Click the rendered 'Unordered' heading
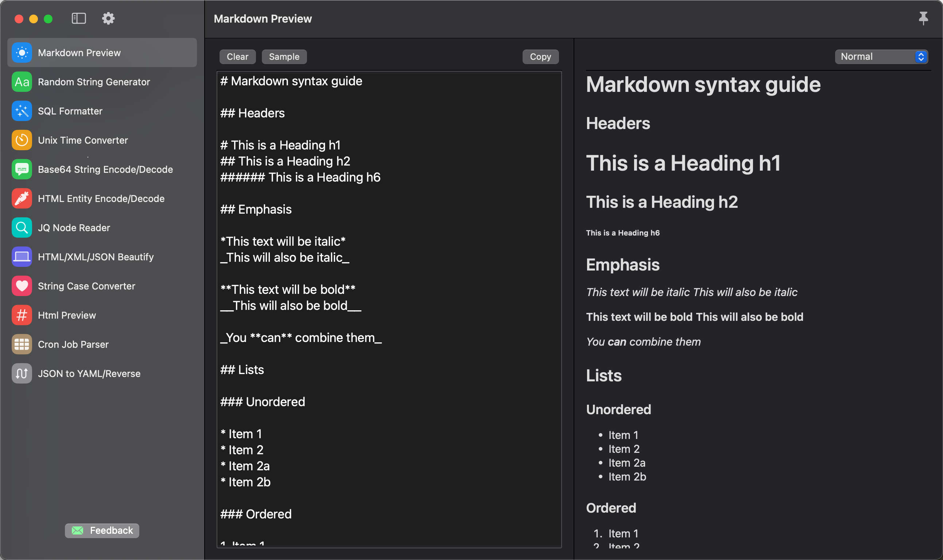943x560 pixels. click(618, 409)
